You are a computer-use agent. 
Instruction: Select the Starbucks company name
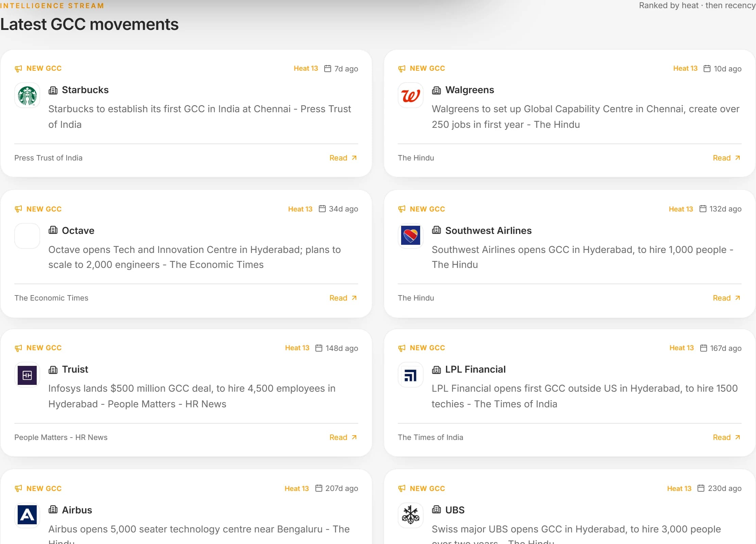[85, 90]
